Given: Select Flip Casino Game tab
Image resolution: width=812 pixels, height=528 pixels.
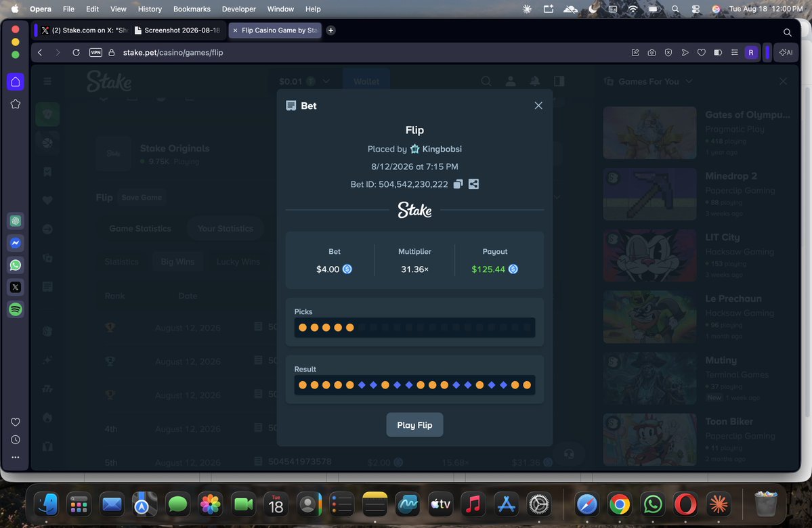Looking at the screenshot, I should (276, 30).
